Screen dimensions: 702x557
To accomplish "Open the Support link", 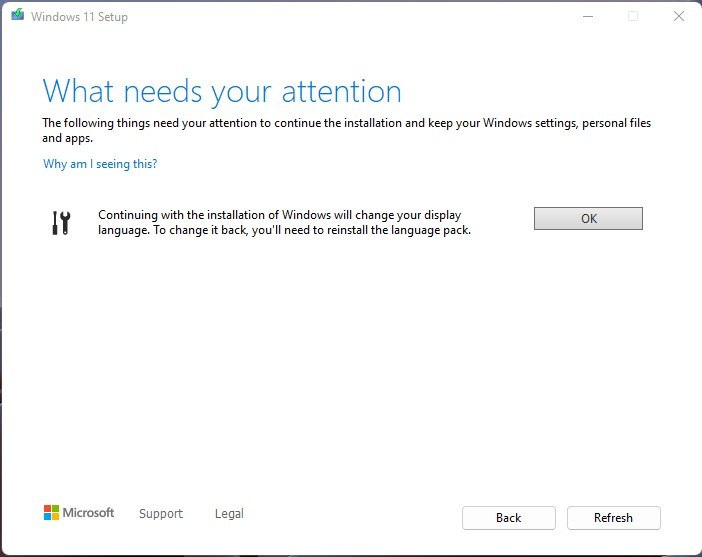I will pyautogui.click(x=161, y=514).
